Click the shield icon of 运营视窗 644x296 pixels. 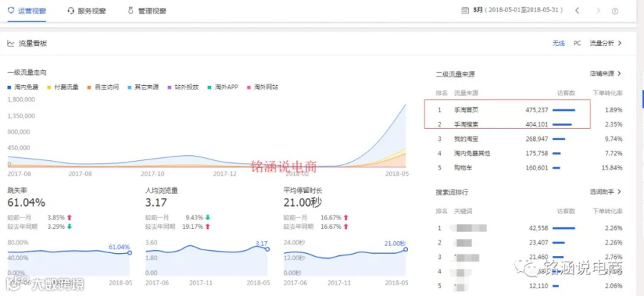pyautogui.click(x=11, y=11)
